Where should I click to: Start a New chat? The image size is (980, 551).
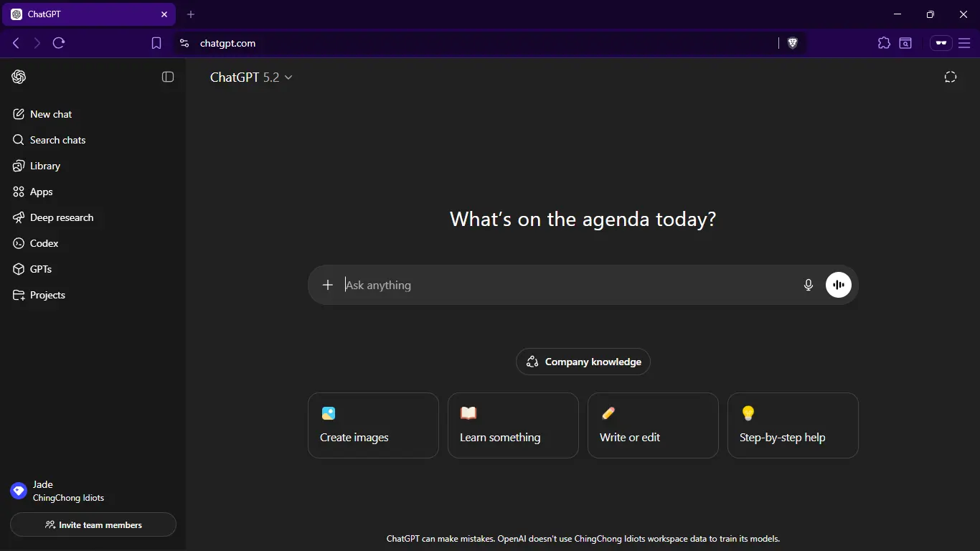(x=93, y=114)
